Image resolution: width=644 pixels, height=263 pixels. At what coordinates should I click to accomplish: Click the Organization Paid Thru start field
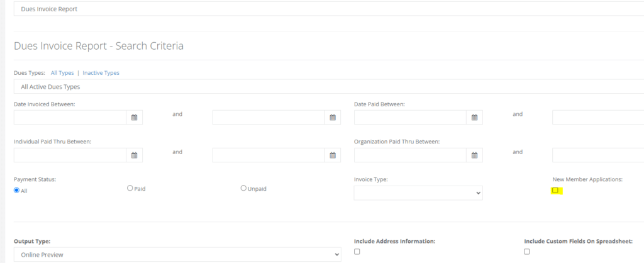411,155
